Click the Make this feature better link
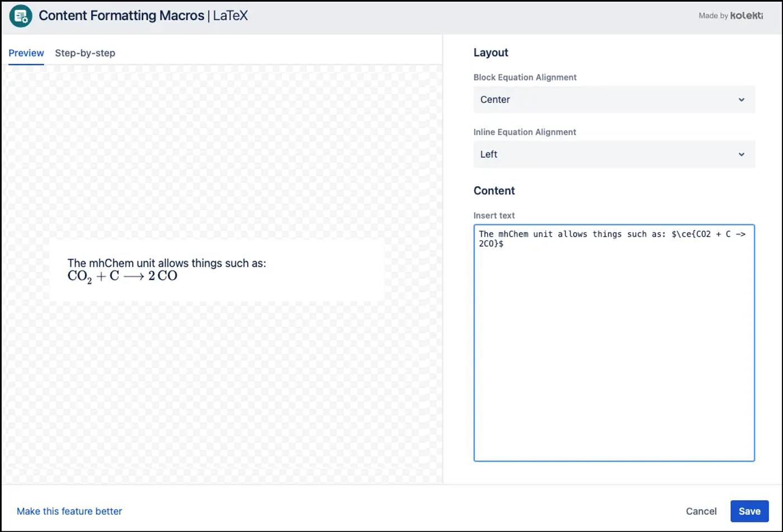Viewport: 783px width, 532px height. (x=69, y=511)
